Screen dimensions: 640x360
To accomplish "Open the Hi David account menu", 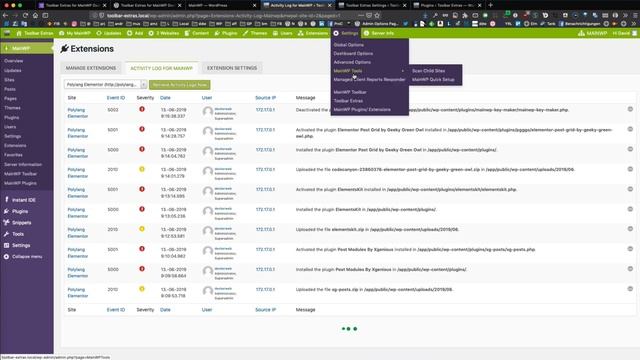I will click(624, 33).
